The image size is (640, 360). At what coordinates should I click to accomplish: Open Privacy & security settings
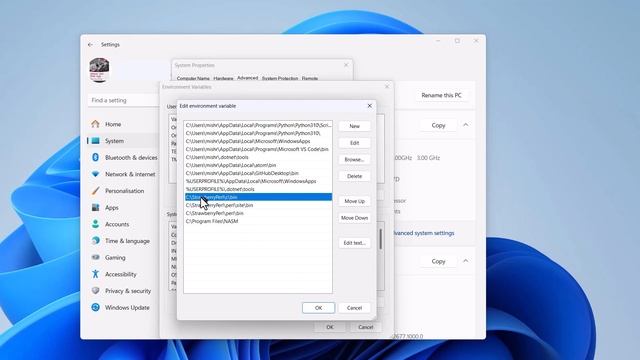pyautogui.click(x=128, y=291)
